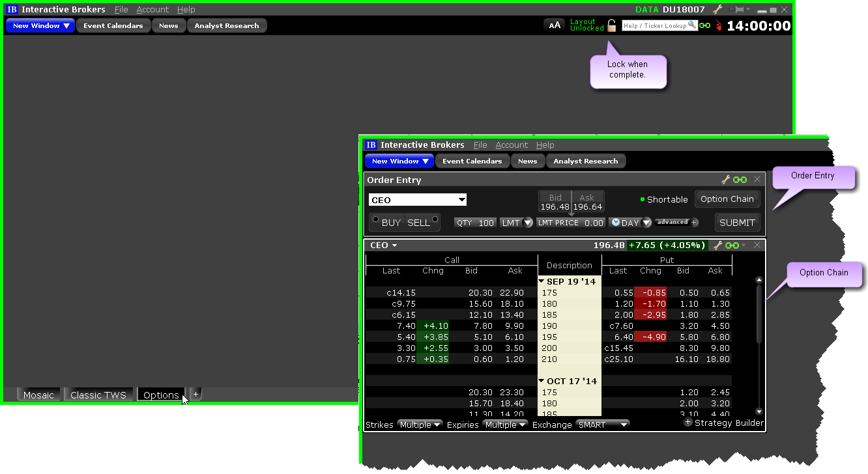Image resolution: width=868 pixels, height=474 pixels.
Task: Open Account menu in the Order Entry window
Action: 512,145
